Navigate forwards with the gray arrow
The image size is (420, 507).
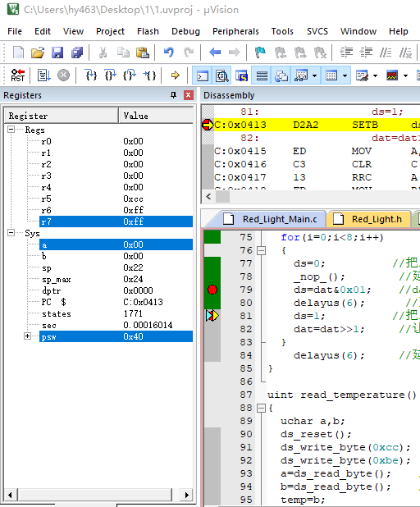pyautogui.click(x=234, y=52)
